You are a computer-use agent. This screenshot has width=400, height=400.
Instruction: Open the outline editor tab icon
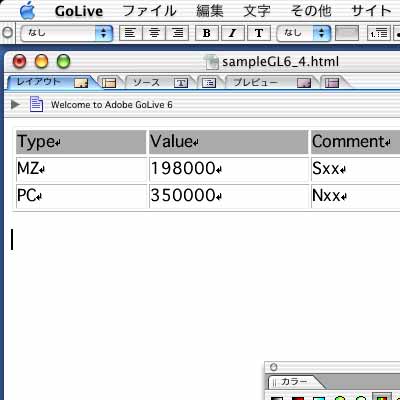click(x=209, y=82)
